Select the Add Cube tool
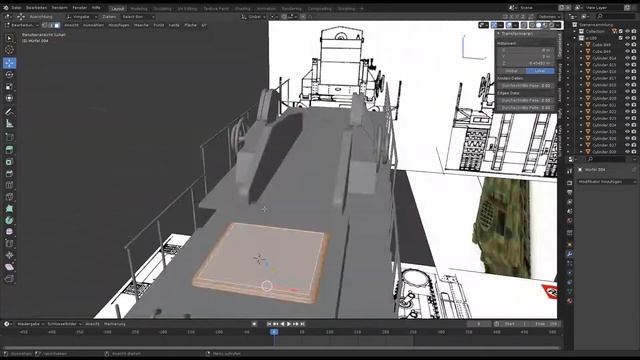Screen dimensions: 640x360 (9, 137)
